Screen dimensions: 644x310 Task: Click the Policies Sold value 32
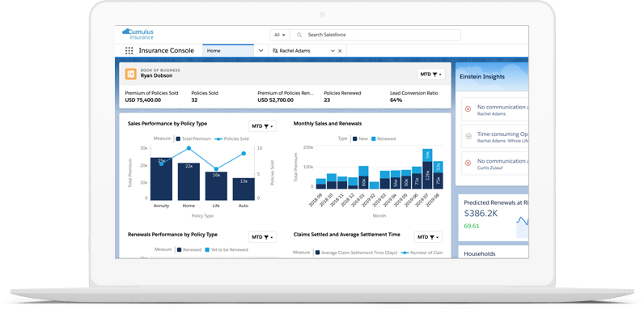click(194, 100)
